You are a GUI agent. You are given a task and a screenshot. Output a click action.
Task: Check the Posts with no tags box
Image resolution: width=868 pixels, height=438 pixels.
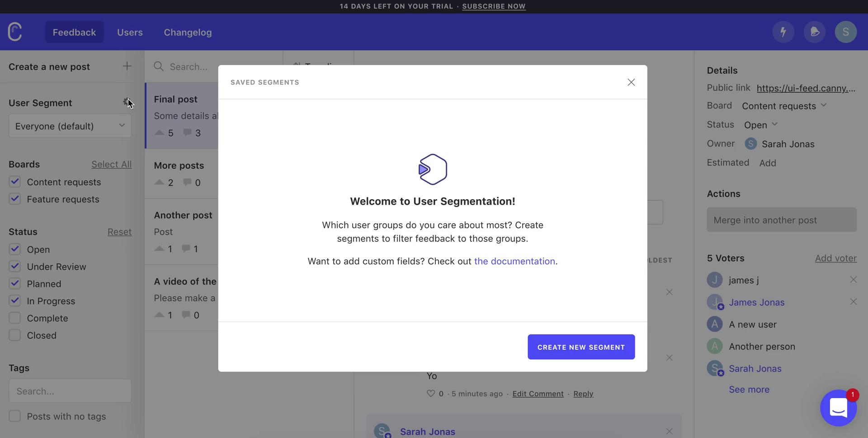coord(15,416)
